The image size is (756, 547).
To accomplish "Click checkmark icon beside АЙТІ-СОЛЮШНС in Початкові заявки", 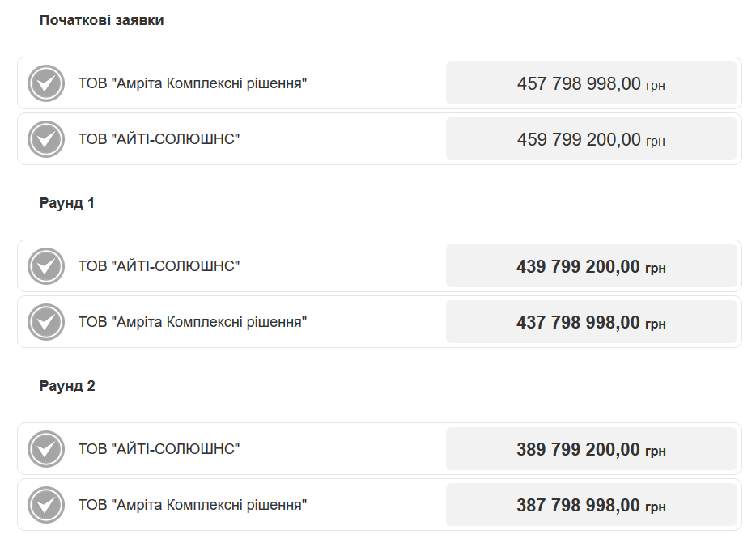I will pos(46,139).
